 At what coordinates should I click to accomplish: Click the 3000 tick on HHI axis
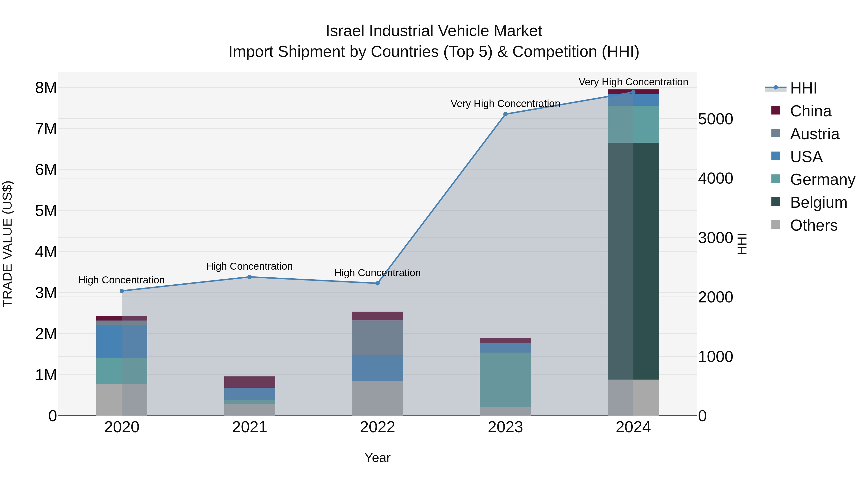(x=715, y=238)
